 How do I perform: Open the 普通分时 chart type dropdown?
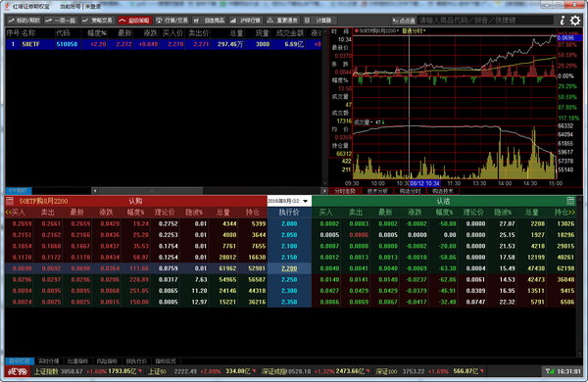[x=414, y=31]
